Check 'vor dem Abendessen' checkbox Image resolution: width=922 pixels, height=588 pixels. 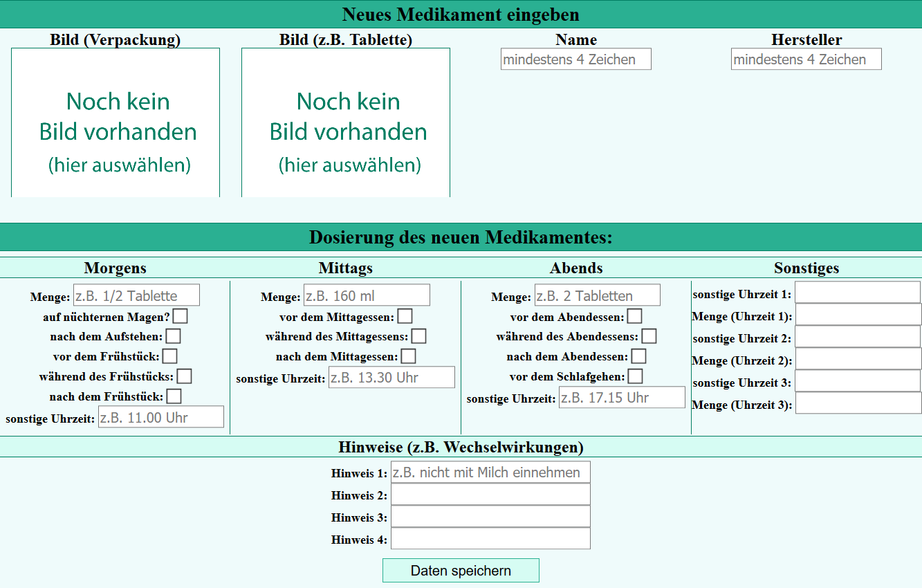[x=635, y=316]
